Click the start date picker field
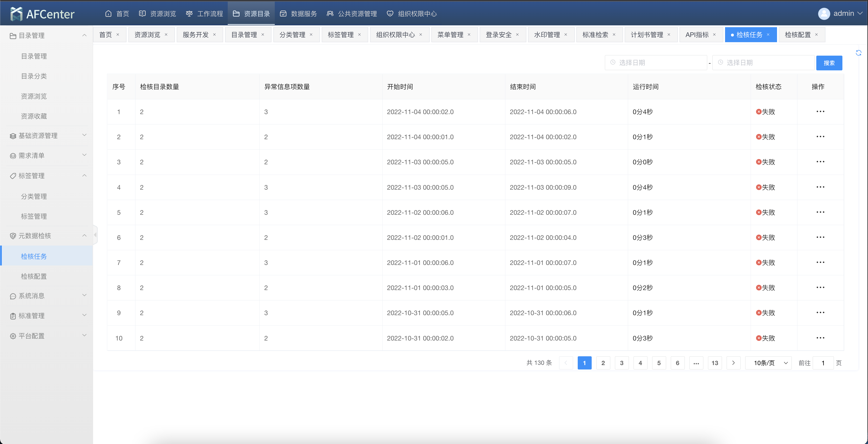The width and height of the screenshot is (868, 444). coord(655,62)
